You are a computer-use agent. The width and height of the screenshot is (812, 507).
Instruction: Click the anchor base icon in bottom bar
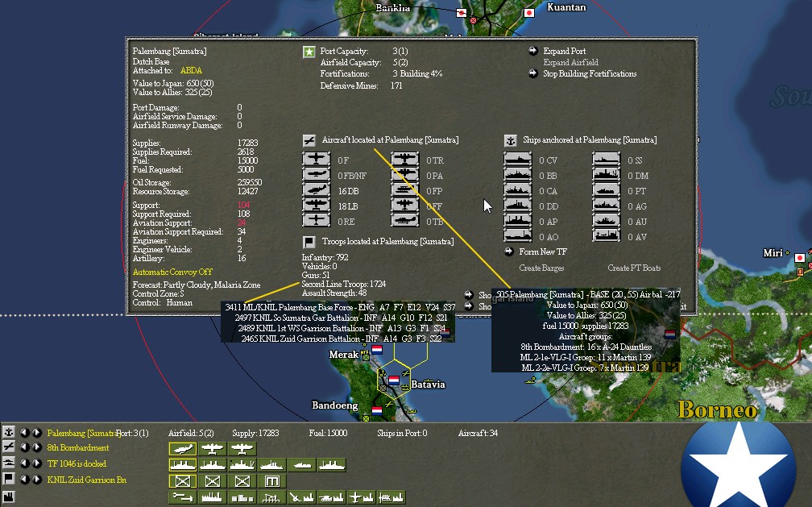tap(9, 432)
